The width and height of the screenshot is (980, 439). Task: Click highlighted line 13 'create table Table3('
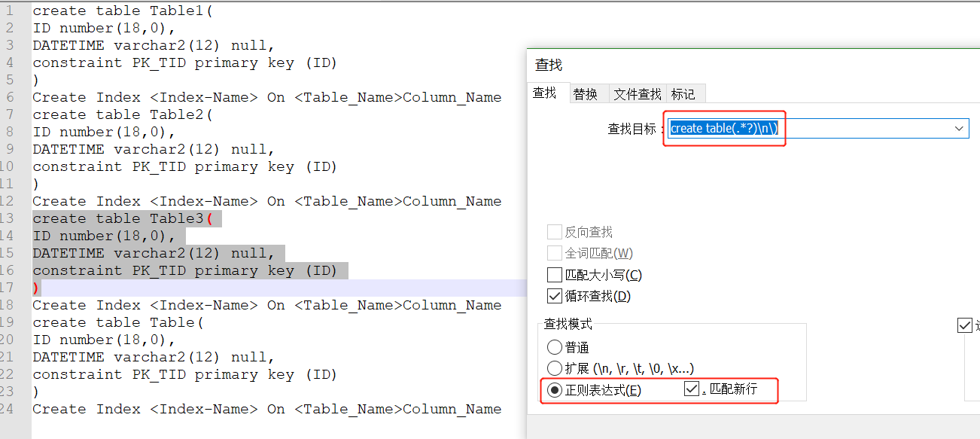tap(123, 218)
